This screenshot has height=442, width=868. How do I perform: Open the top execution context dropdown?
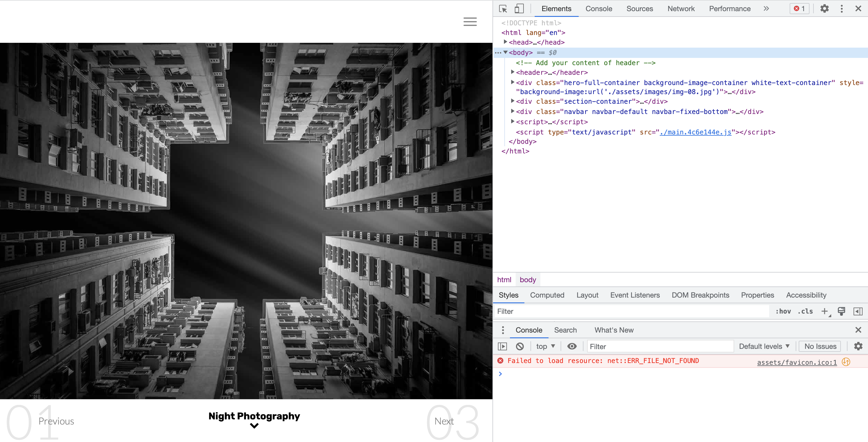(545, 346)
